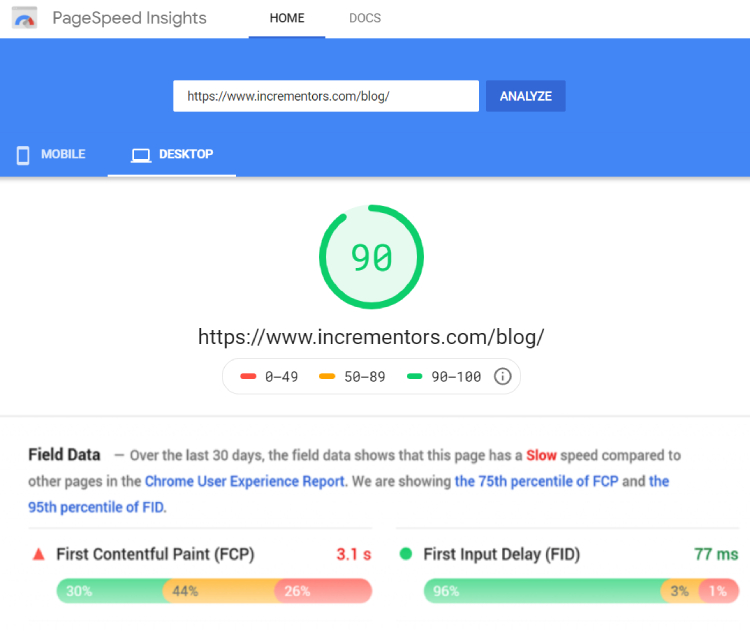Image resolution: width=750 pixels, height=631 pixels.
Task: Click the URL input field
Action: point(326,96)
